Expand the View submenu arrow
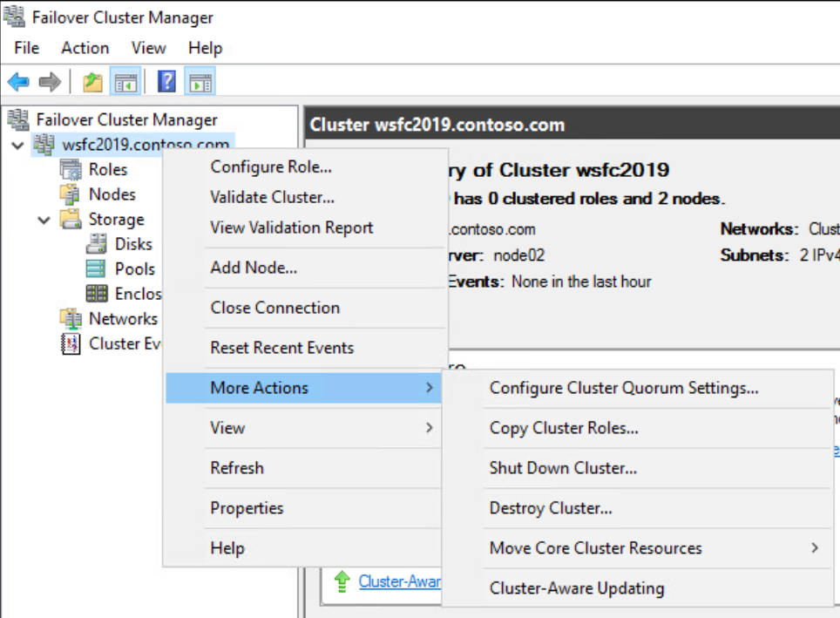Viewport: 840px width, 618px height. pos(429,428)
